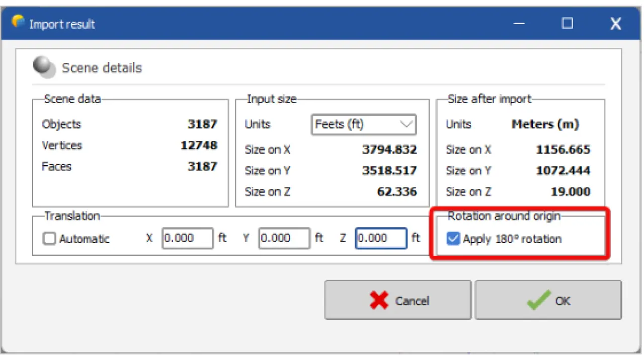This screenshot has width=644, height=359.
Task: Confirm import with the OK button
Action: coord(548,301)
